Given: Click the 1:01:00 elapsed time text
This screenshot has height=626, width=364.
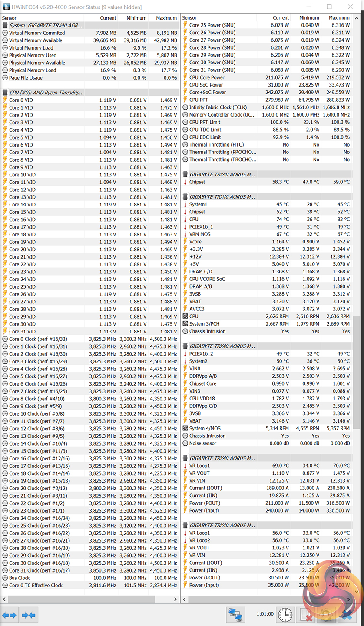Looking at the screenshot, I should [265, 614].
